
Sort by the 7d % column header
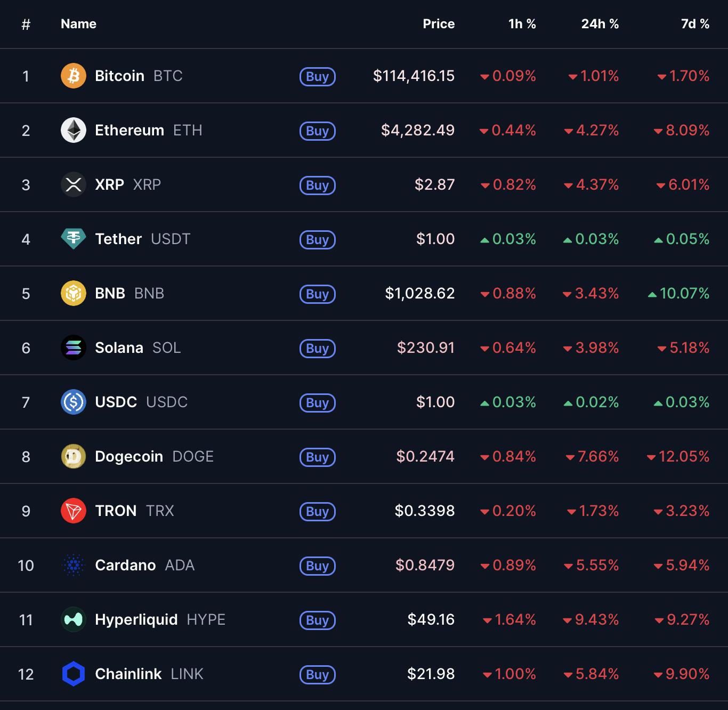pyautogui.click(x=694, y=24)
